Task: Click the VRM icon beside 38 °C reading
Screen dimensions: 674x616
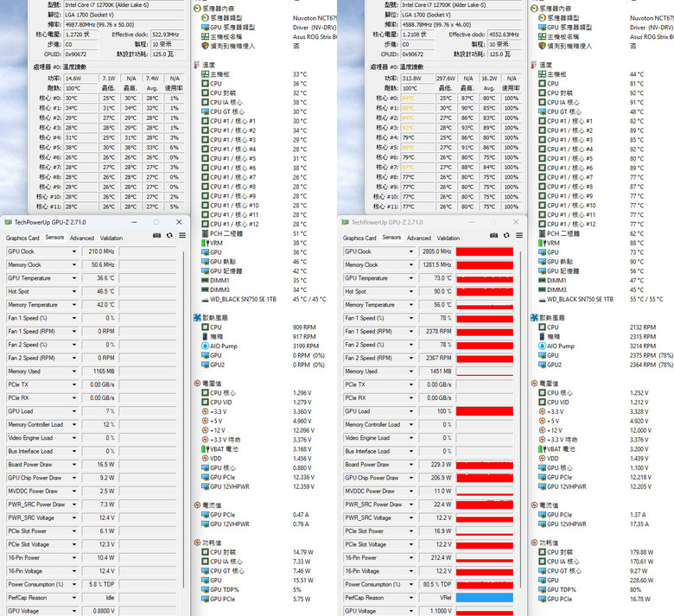Action: 206,243
